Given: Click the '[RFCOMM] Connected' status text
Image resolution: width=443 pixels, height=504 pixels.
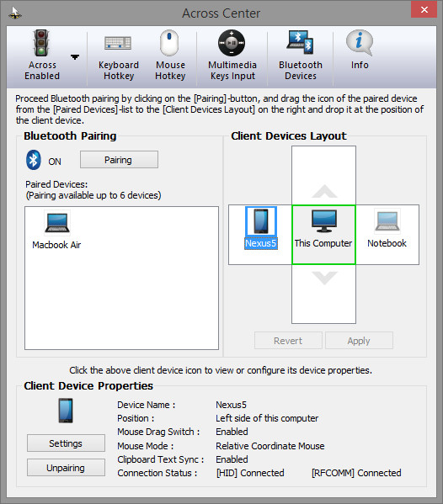Looking at the screenshot, I should (x=356, y=473).
